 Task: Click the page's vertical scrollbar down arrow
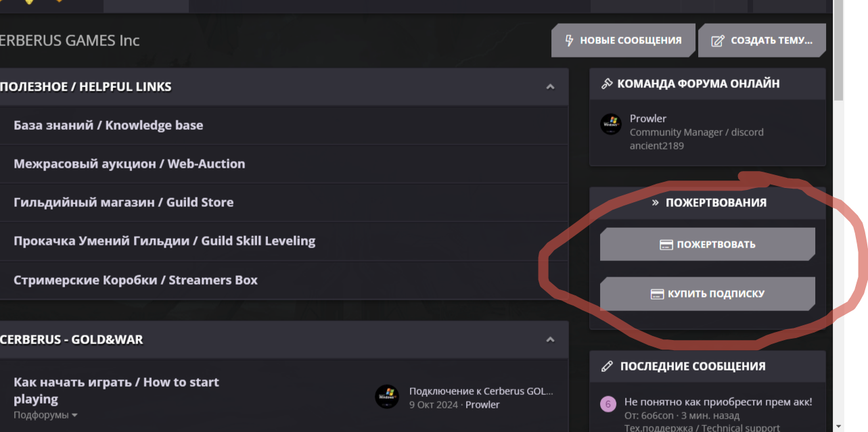tap(839, 427)
